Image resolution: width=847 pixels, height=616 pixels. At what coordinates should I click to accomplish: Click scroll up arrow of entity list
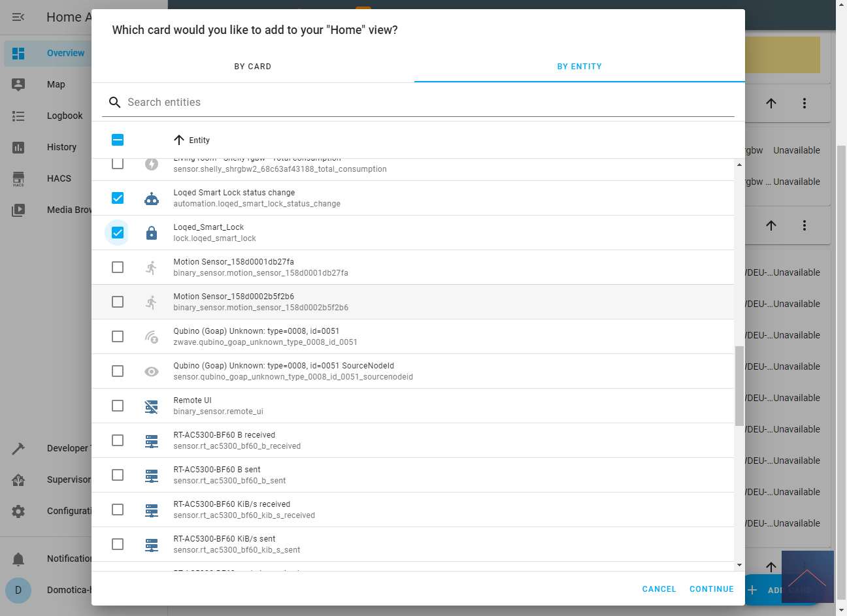pos(739,165)
